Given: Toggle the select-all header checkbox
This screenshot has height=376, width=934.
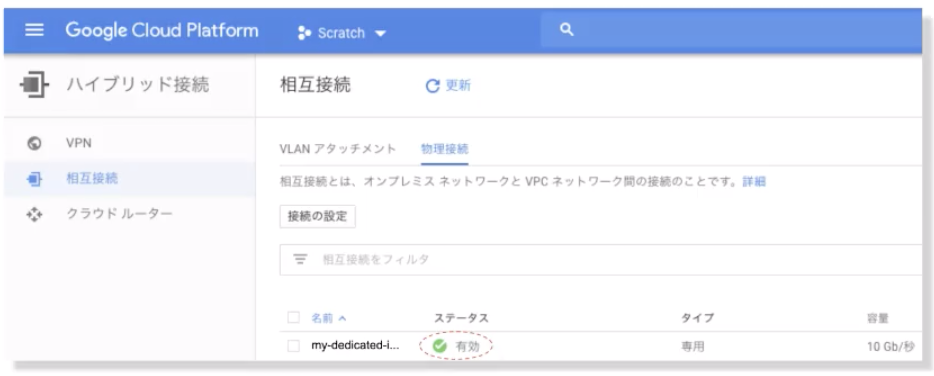Looking at the screenshot, I should point(293,318).
